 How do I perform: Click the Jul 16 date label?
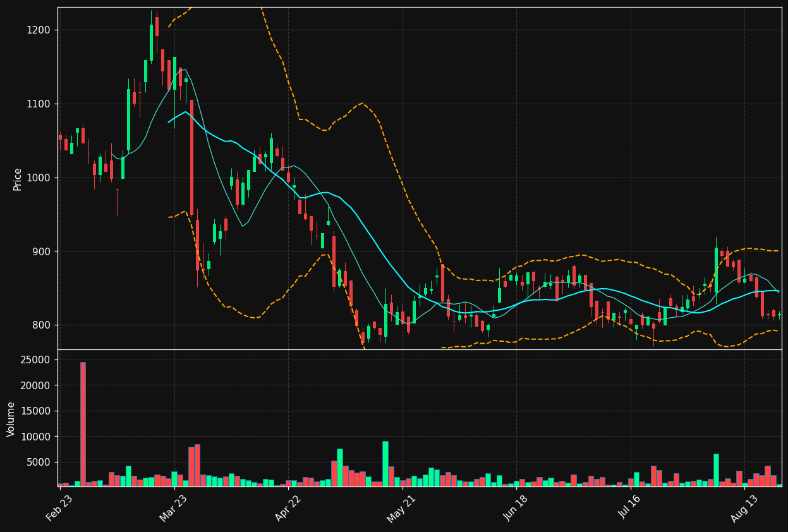coord(629,508)
